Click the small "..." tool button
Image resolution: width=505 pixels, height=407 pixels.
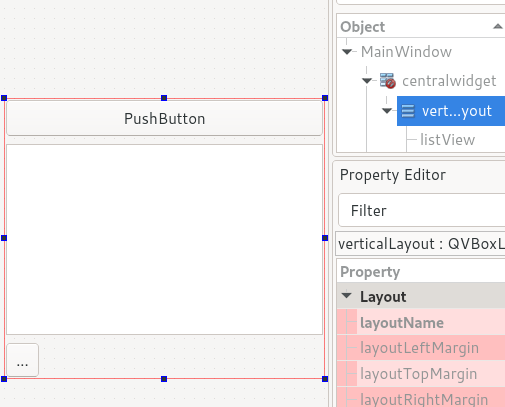23,360
